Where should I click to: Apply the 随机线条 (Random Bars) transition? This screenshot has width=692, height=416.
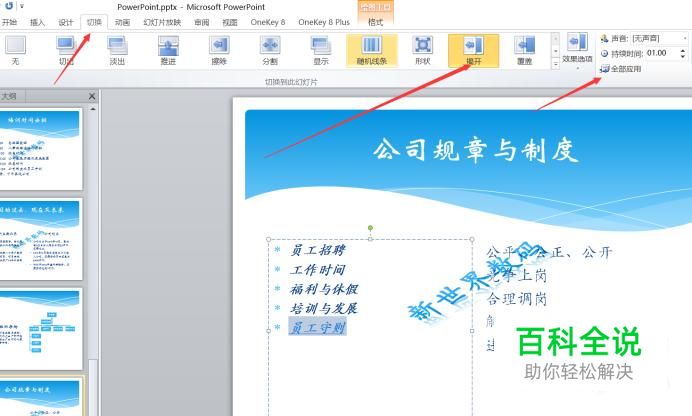372,51
